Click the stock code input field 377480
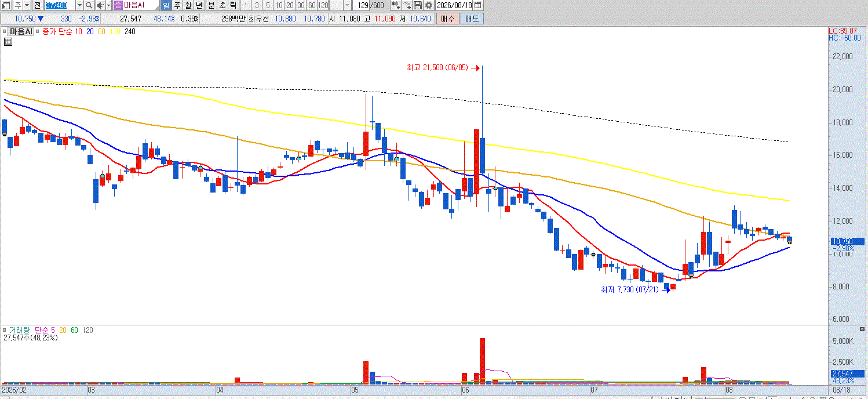The height and width of the screenshot is (399, 868). 60,5
